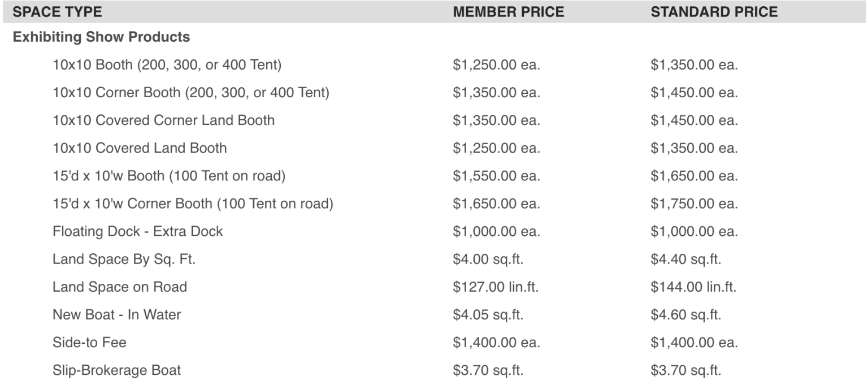Screen dimensions: 868x385
Task: Click the 10x10 Corner Booth tent row label
Action: (x=191, y=93)
